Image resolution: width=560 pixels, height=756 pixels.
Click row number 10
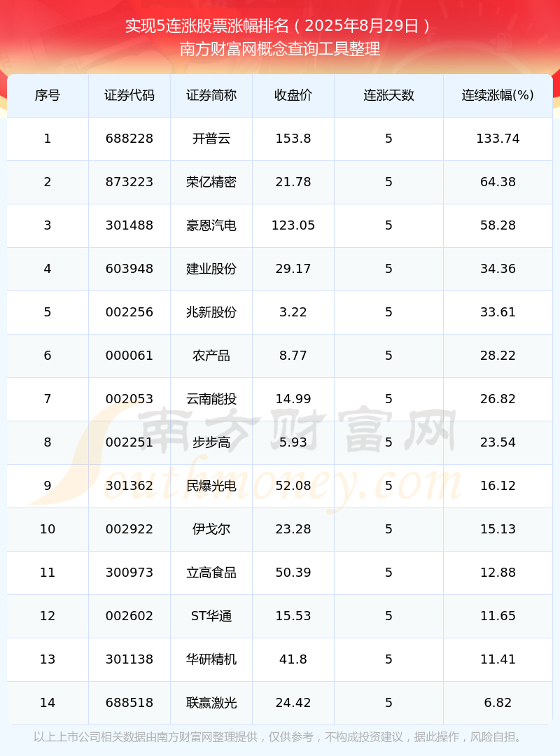click(x=48, y=529)
